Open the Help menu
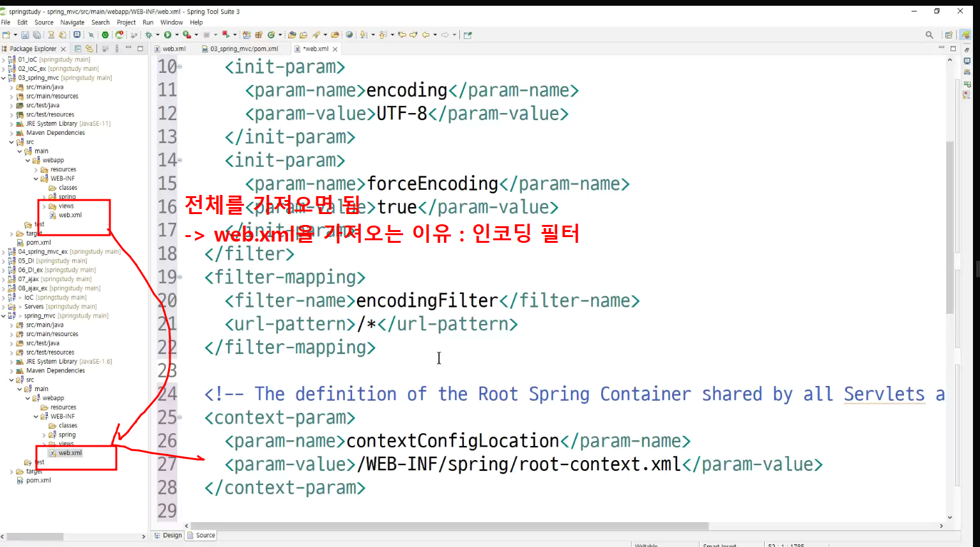 pos(196,22)
